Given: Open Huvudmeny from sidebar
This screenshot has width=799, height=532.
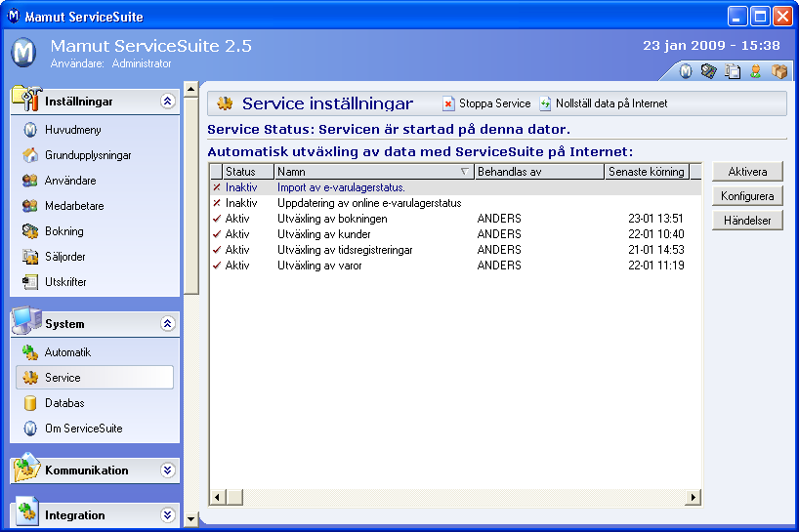Looking at the screenshot, I should 73,130.
